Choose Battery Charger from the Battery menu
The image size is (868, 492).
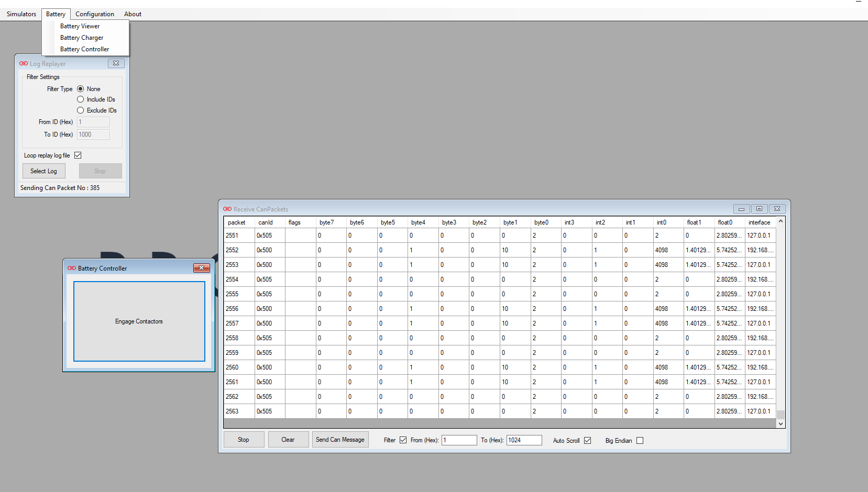click(x=85, y=38)
